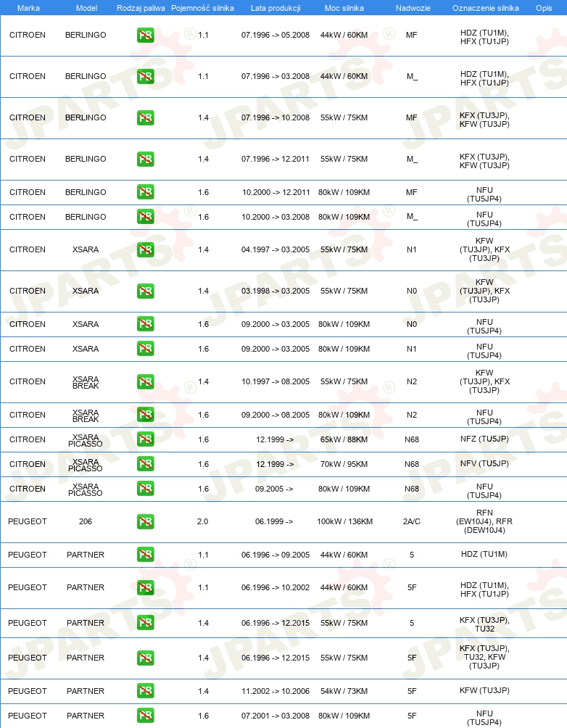Select the Rodzaj paliwa column header
The height and width of the screenshot is (728, 567).
click(x=141, y=8)
